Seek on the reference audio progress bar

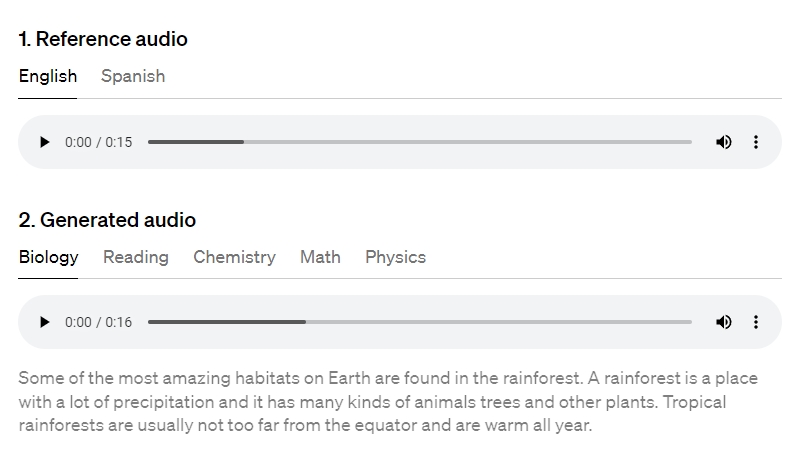(420, 142)
